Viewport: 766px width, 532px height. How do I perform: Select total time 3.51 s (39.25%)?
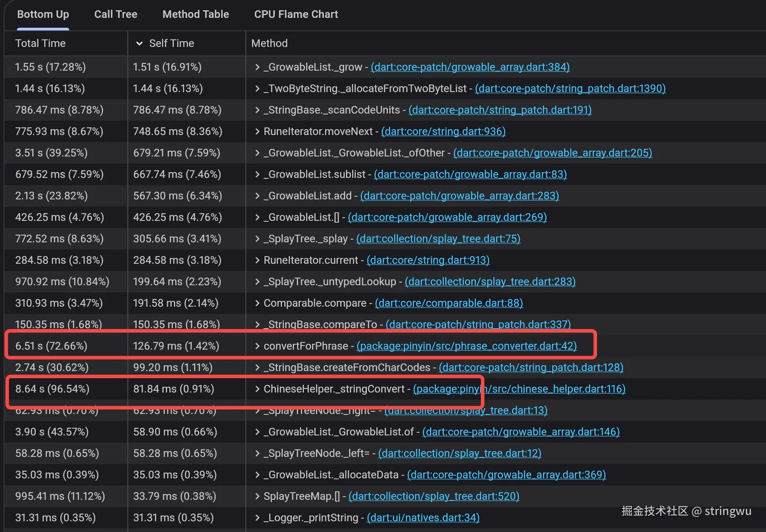click(51, 153)
